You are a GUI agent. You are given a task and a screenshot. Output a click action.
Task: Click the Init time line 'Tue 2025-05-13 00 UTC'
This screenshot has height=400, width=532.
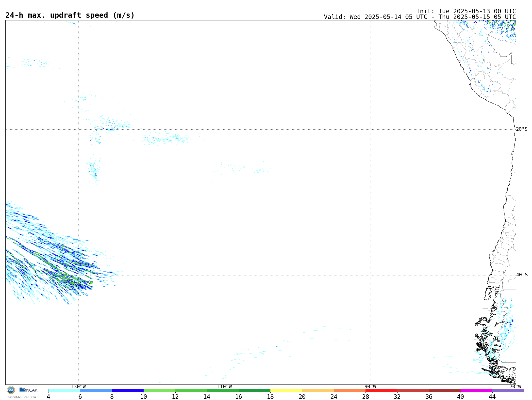click(466, 11)
